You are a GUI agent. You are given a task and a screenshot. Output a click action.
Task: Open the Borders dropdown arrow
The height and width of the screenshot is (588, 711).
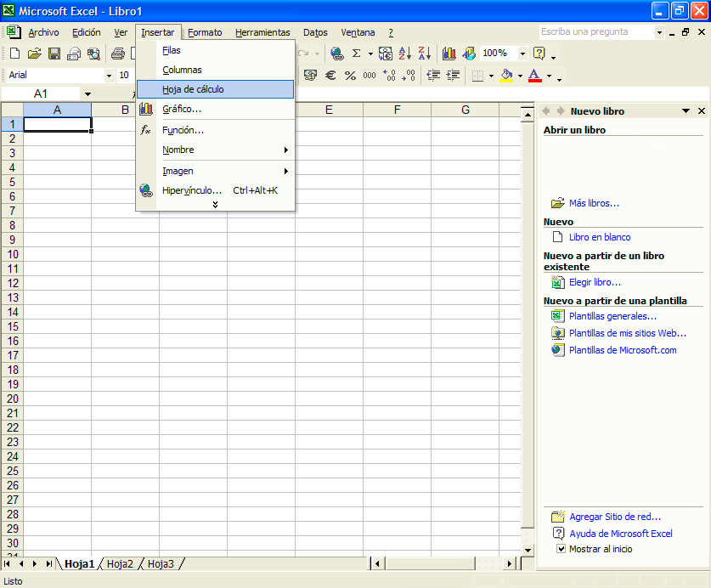coord(491,76)
